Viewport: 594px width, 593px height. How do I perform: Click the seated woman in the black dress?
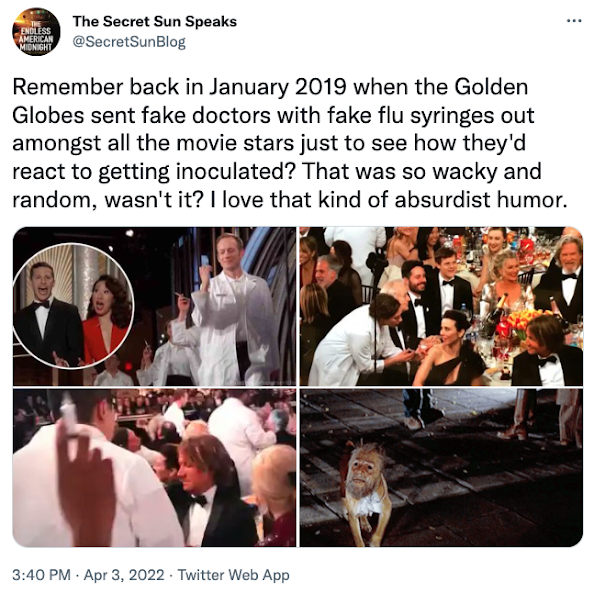click(449, 349)
